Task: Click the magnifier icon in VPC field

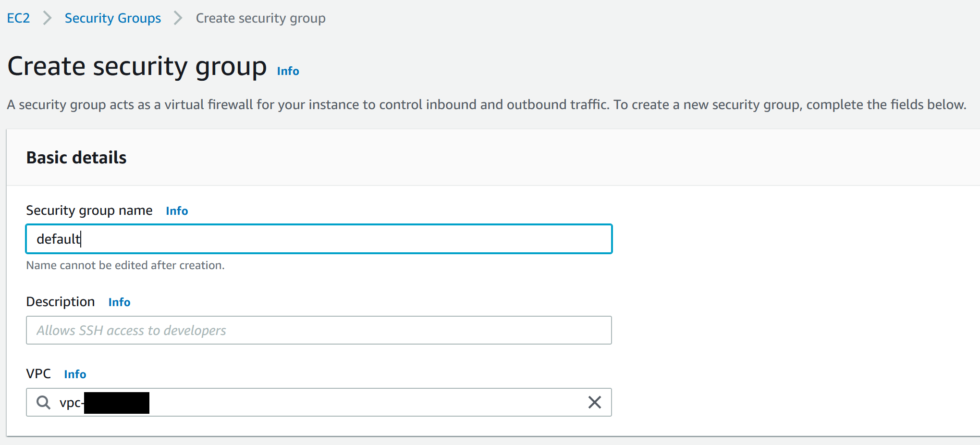Action: coord(43,402)
